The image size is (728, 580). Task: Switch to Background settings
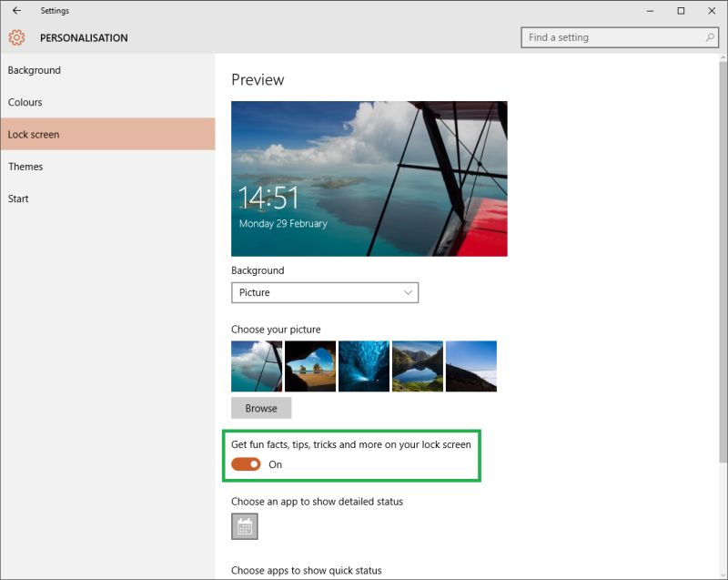(x=35, y=70)
